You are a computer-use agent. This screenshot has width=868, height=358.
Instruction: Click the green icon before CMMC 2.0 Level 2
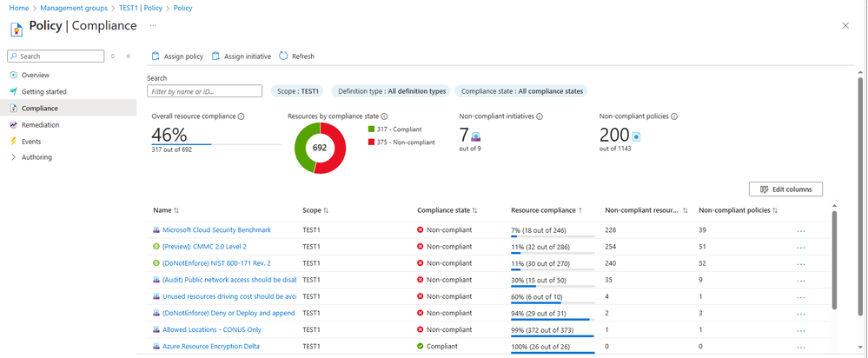pyautogui.click(x=156, y=246)
